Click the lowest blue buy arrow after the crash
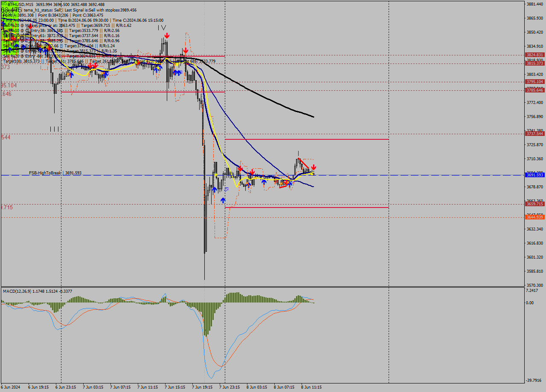The height and width of the screenshot is (392, 546). (x=223, y=200)
